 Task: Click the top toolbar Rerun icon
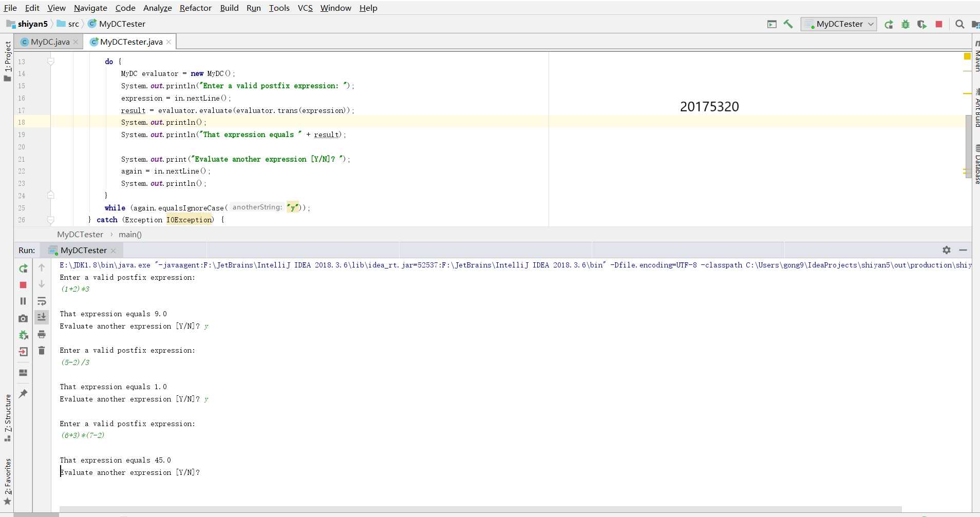(889, 24)
